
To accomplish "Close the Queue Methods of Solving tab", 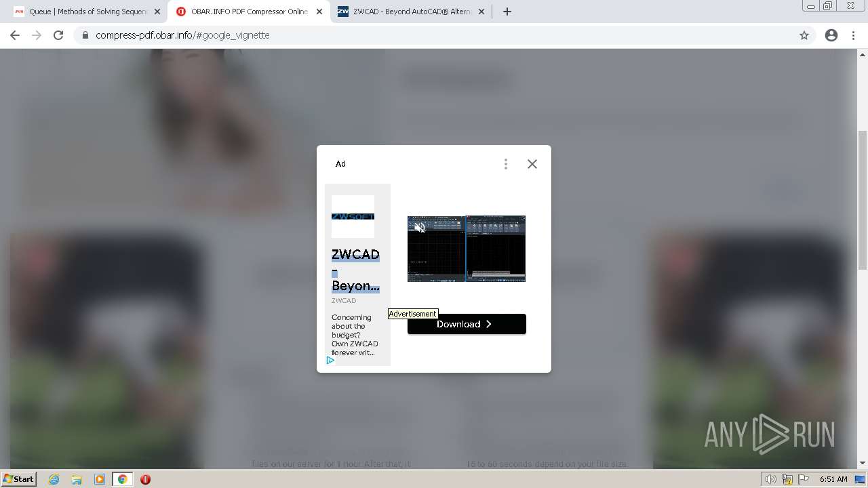I will (157, 12).
